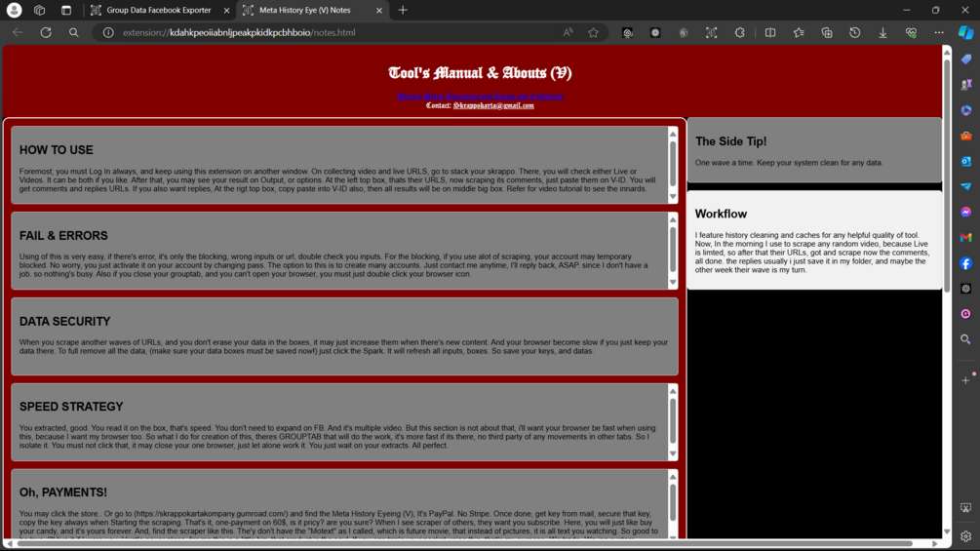The image size is (980, 551).
Task: Click the FAIL & ERRORS heading
Action: tap(63, 236)
